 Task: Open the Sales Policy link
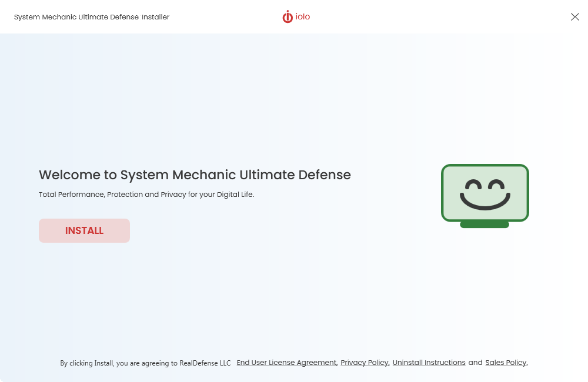[506, 363]
